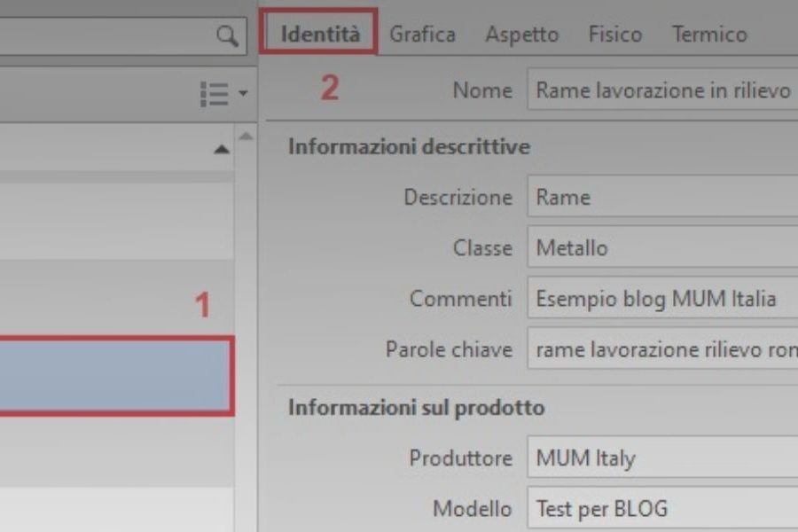The width and height of the screenshot is (798, 532).
Task: Switch to the Grafica tab
Action: [423, 34]
